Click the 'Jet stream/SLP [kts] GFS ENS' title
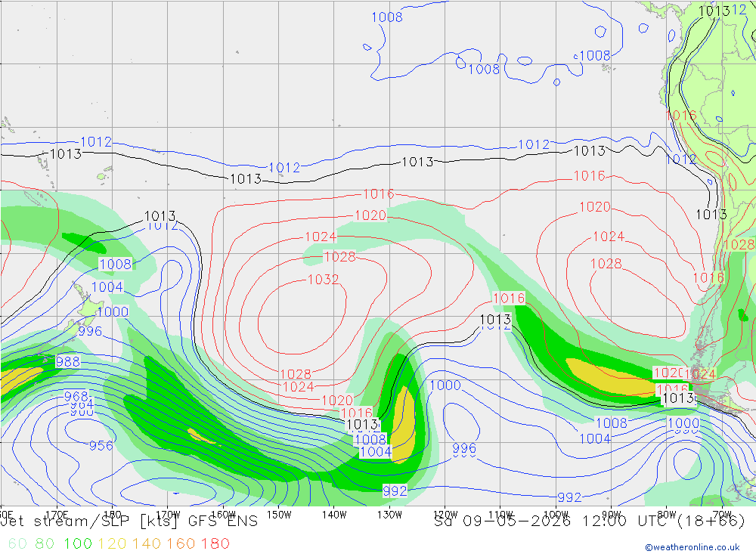The image size is (756, 554). tap(129, 522)
